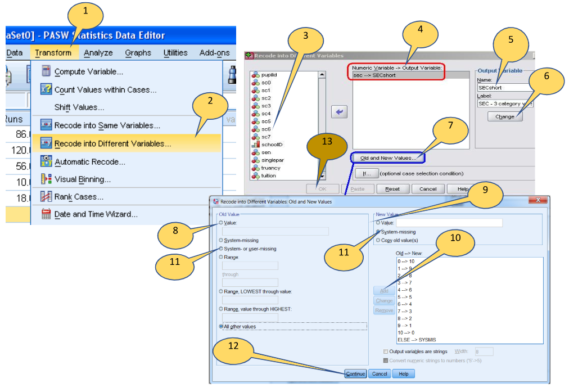This screenshot has height=392, width=569.
Task: Choose Rank Cases menu entry
Action: 79,196
